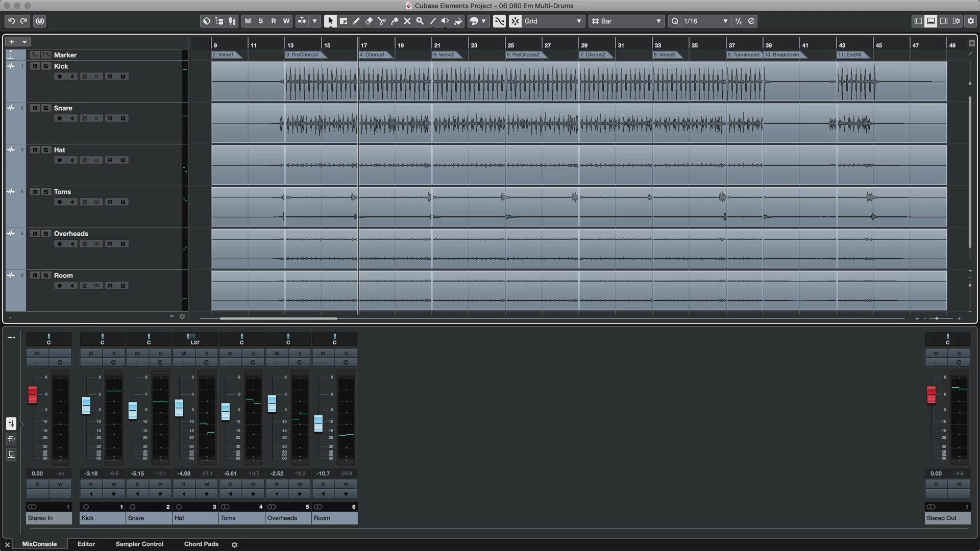Click the Kick channel volume fader
Screen dimensions: 980x551
[86, 406]
